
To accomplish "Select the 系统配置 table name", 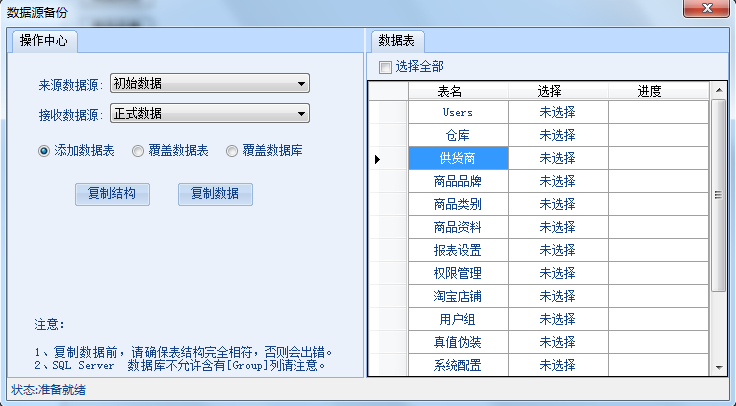I will click(458, 365).
